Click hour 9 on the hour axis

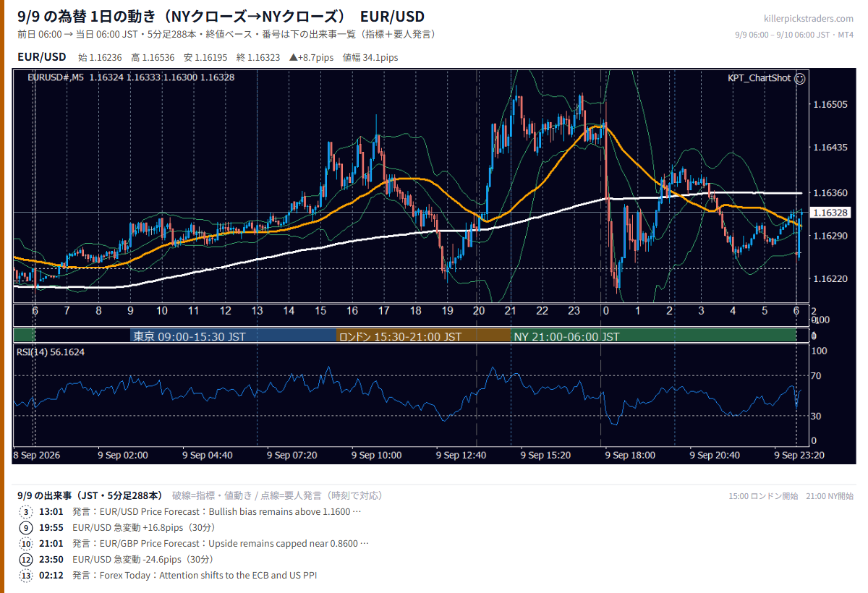click(130, 311)
